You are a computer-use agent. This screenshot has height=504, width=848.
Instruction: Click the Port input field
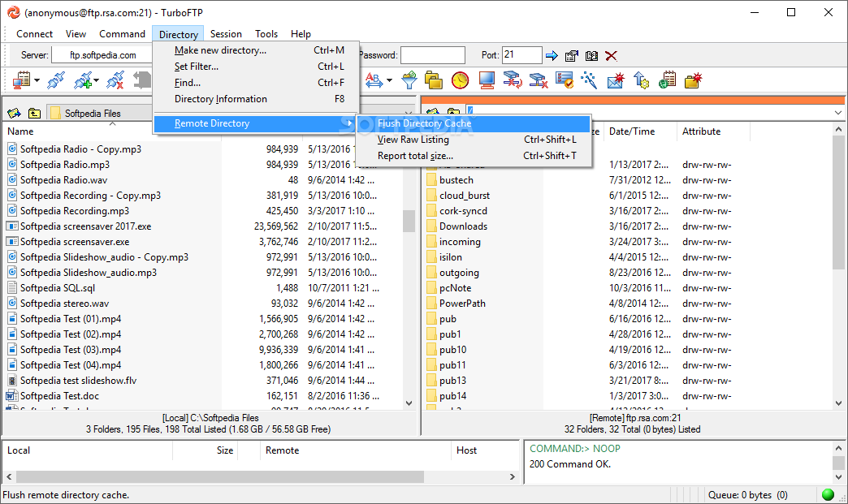522,55
